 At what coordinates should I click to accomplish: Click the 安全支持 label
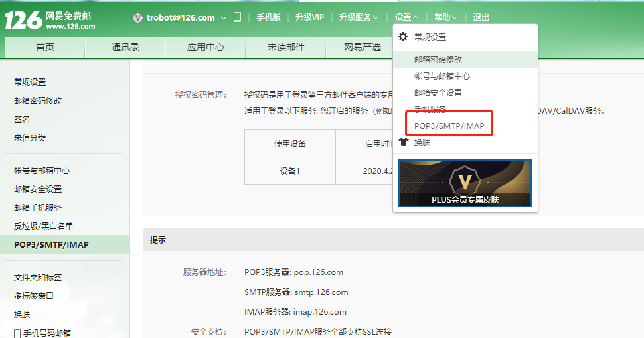click(208, 332)
